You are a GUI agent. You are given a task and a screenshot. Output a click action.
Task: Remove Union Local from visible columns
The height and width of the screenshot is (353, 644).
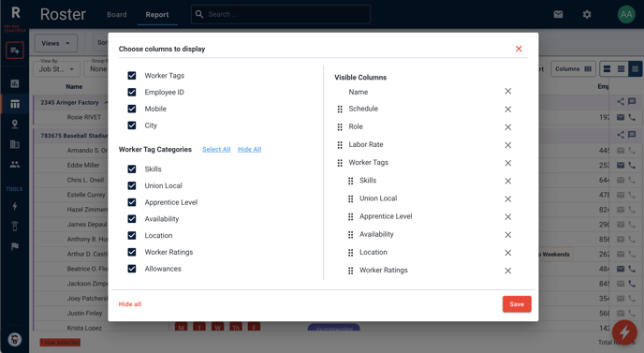(x=507, y=199)
